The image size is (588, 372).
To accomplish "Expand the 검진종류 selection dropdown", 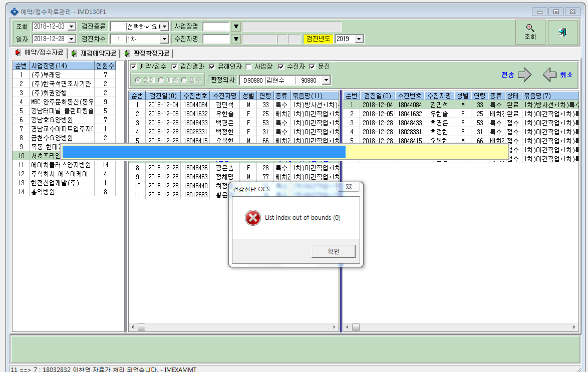I will pyautogui.click(x=165, y=27).
